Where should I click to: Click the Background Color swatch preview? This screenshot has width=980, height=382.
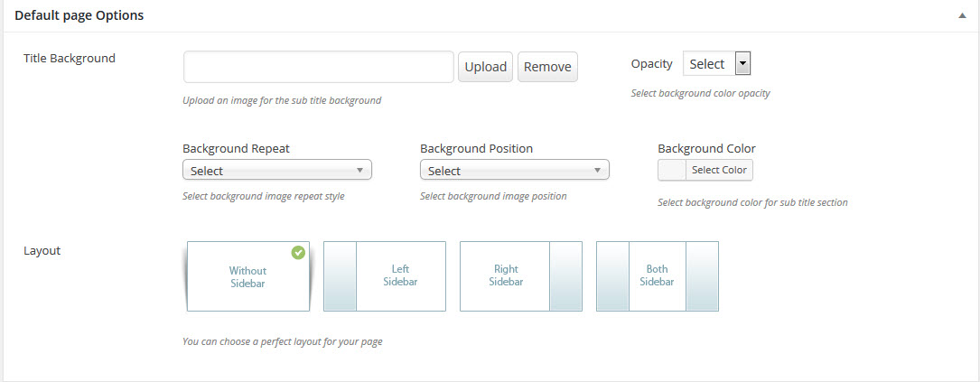[672, 170]
